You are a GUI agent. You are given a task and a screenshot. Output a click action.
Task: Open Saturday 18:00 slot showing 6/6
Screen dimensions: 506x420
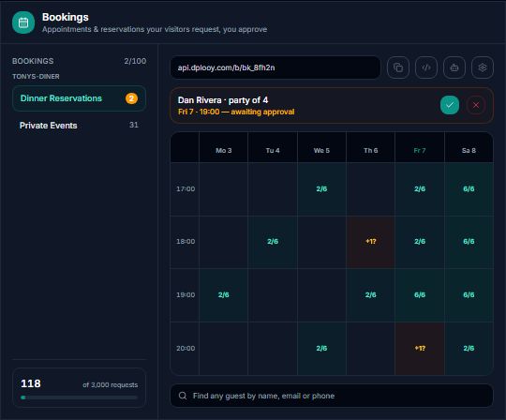[x=469, y=242]
